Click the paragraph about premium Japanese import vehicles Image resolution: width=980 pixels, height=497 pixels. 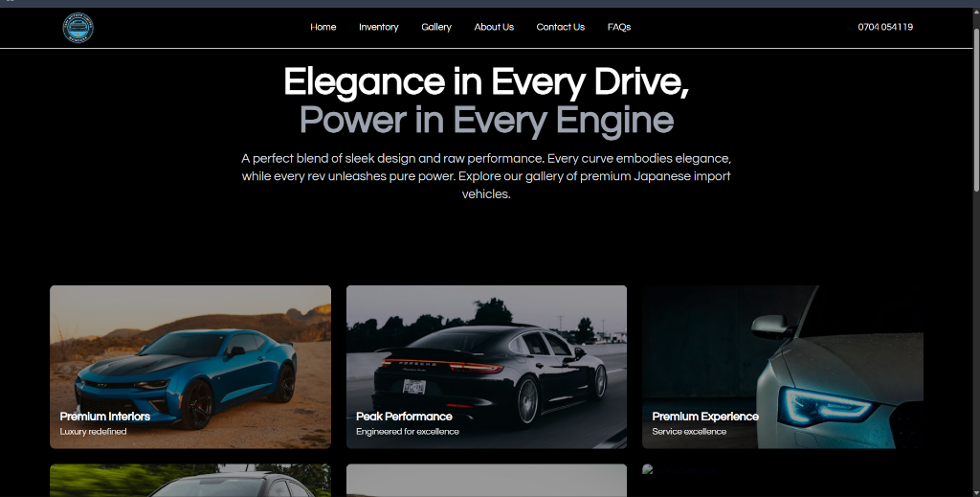tap(486, 176)
